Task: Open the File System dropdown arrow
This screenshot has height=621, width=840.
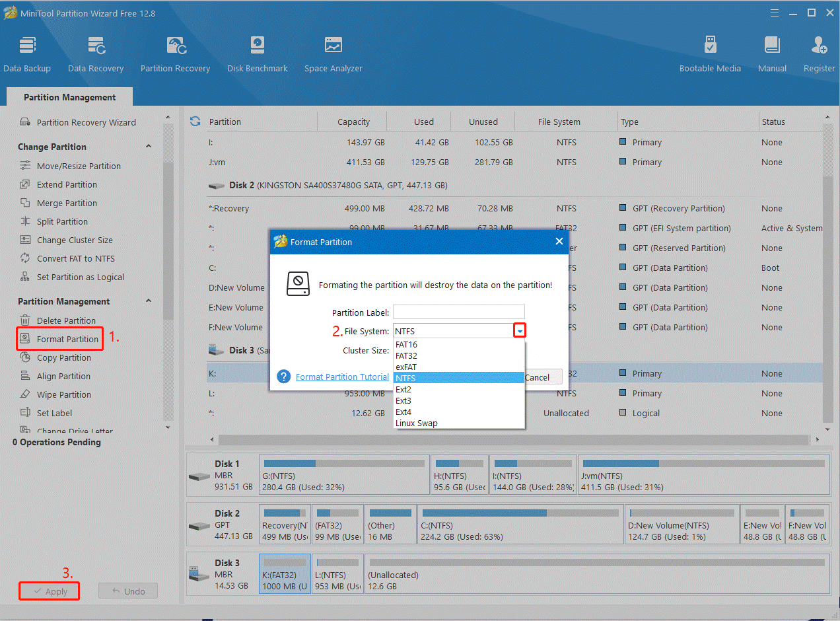Action: coord(520,331)
